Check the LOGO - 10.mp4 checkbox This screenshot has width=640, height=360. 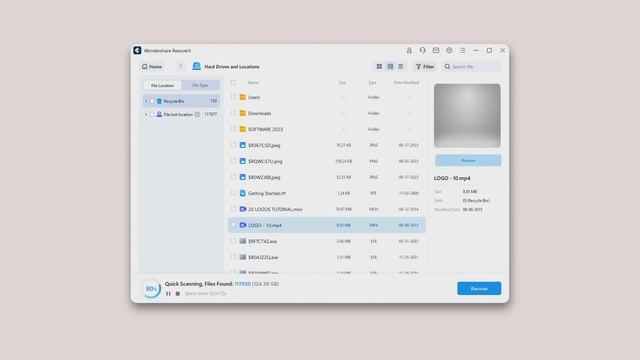pos(233,224)
